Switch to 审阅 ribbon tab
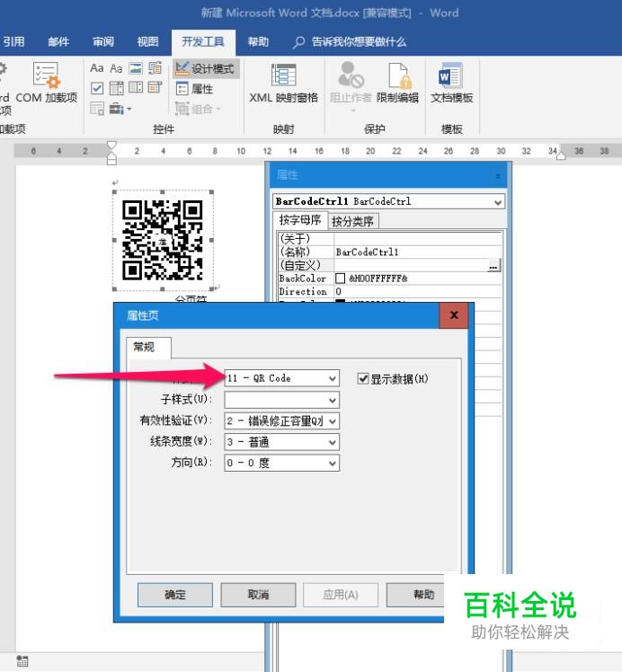 click(103, 42)
